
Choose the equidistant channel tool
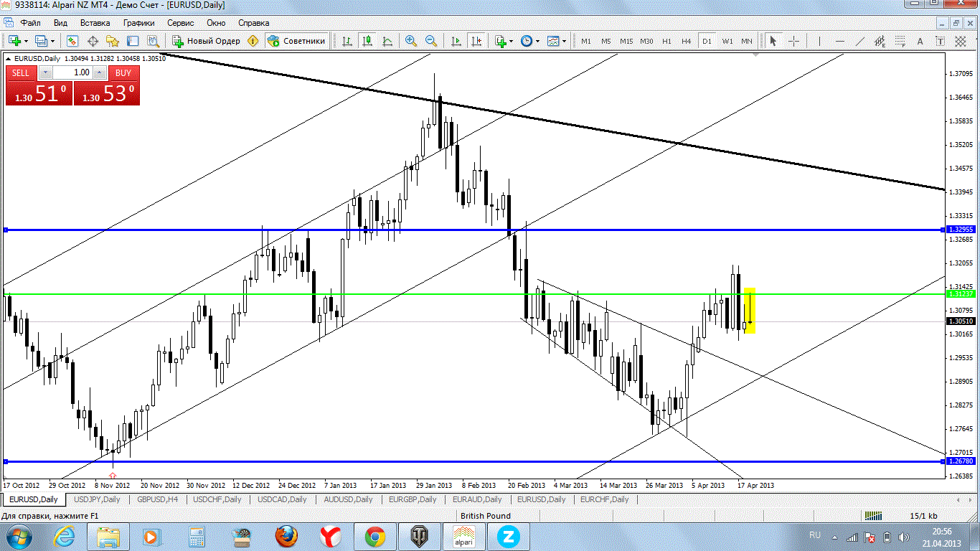pos(880,41)
